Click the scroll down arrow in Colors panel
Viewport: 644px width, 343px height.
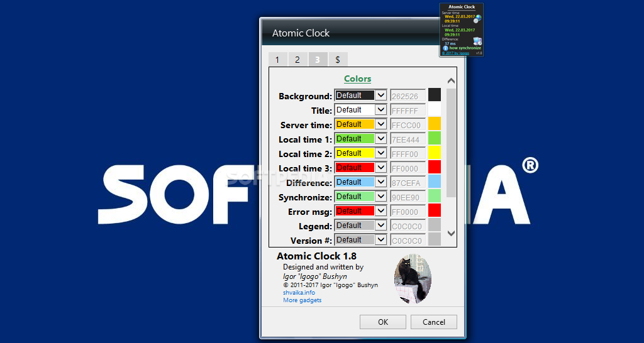(x=451, y=233)
